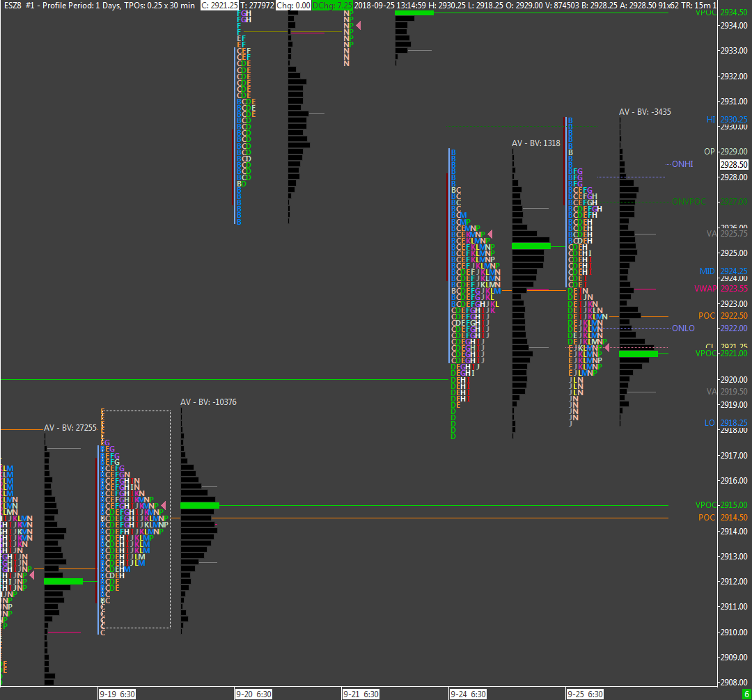
Task: Click the 2910.00 price on the scale
Action: [734, 632]
